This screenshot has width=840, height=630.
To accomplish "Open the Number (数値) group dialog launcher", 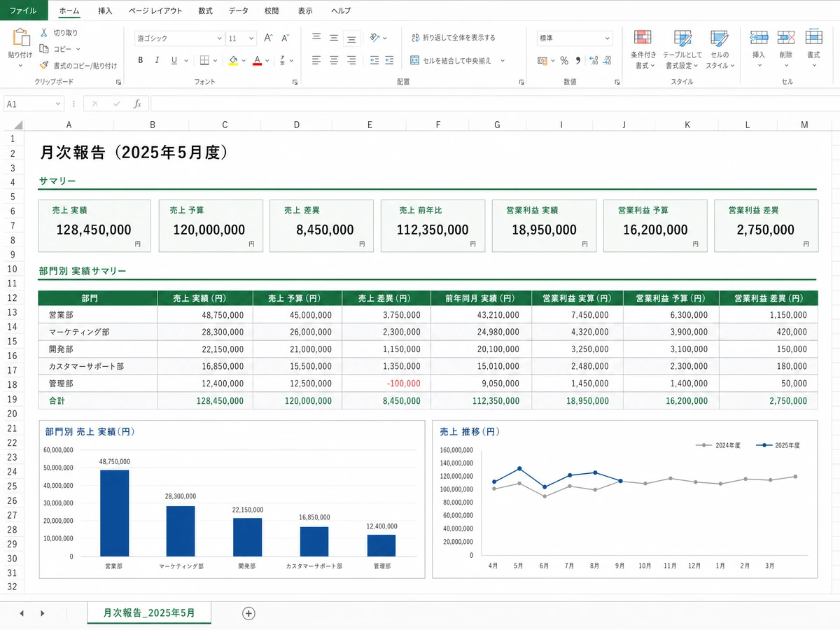I will click(x=617, y=82).
